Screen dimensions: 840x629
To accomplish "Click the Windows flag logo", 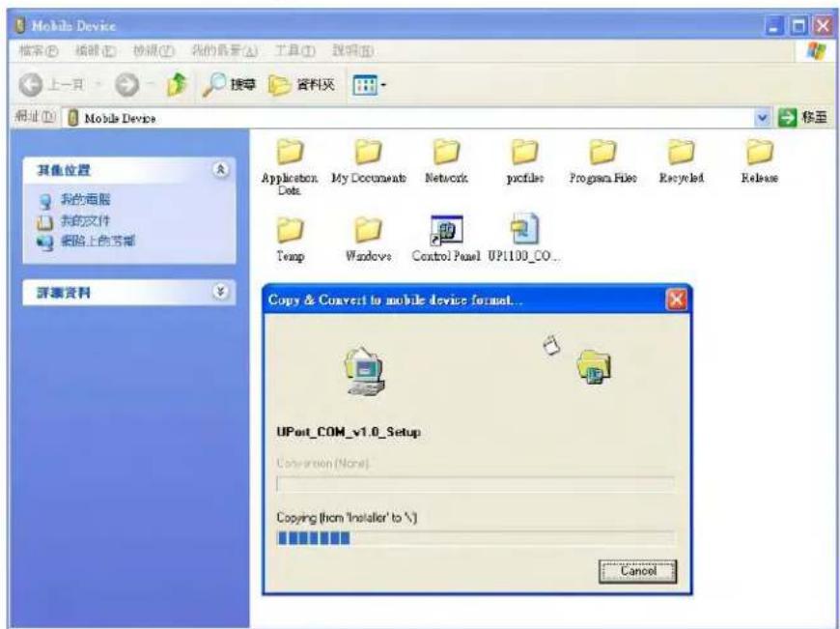I will [816, 51].
